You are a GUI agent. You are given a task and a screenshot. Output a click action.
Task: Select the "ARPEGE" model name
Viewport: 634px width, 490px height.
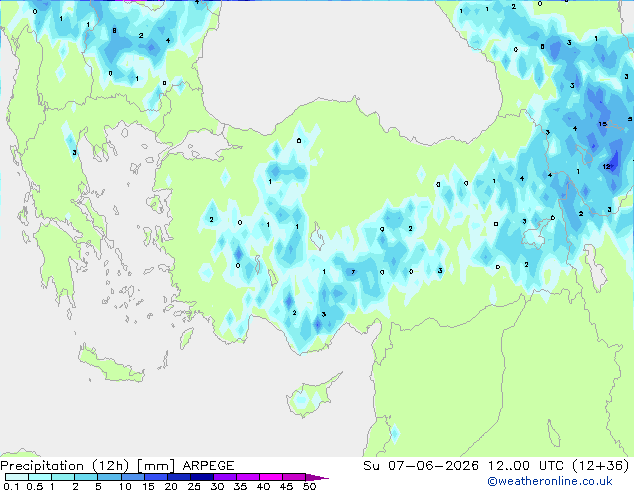(208, 466)
